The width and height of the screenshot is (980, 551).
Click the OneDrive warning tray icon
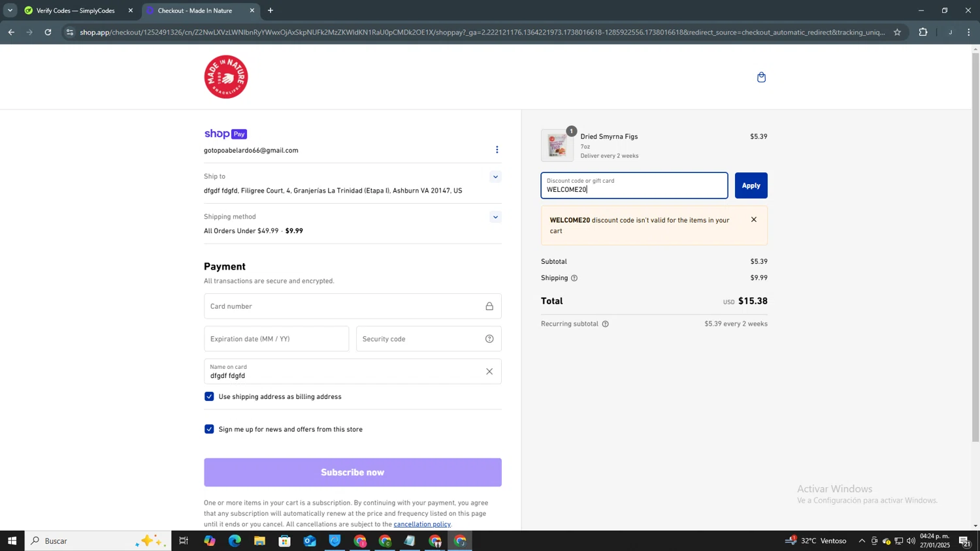(x=887, y=541)
